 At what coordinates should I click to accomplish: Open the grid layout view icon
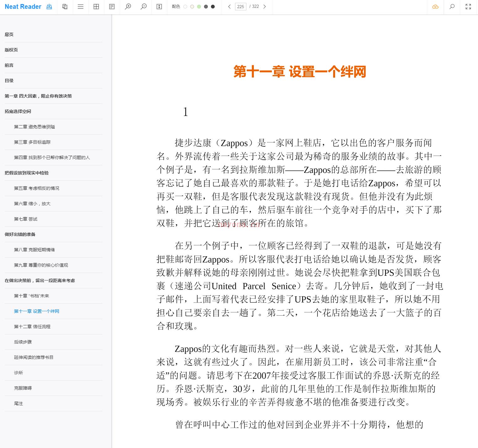pyautogui.click(x=96, y=7)
